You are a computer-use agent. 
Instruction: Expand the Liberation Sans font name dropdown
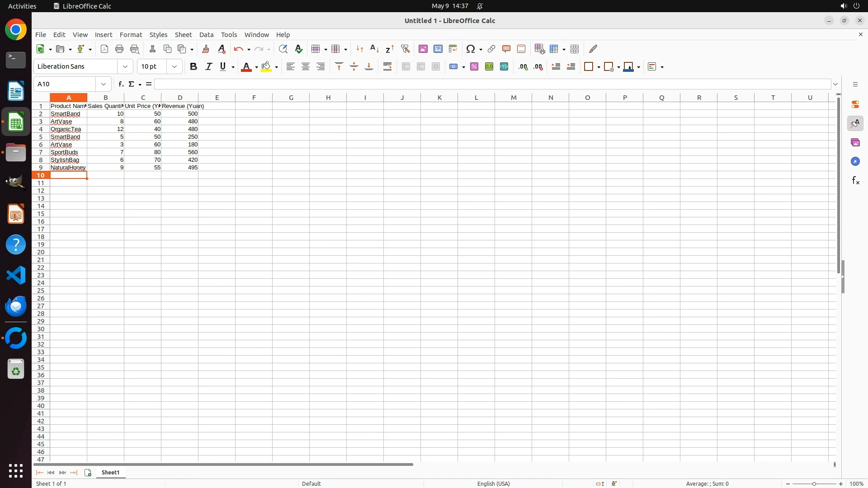point(125,66)
